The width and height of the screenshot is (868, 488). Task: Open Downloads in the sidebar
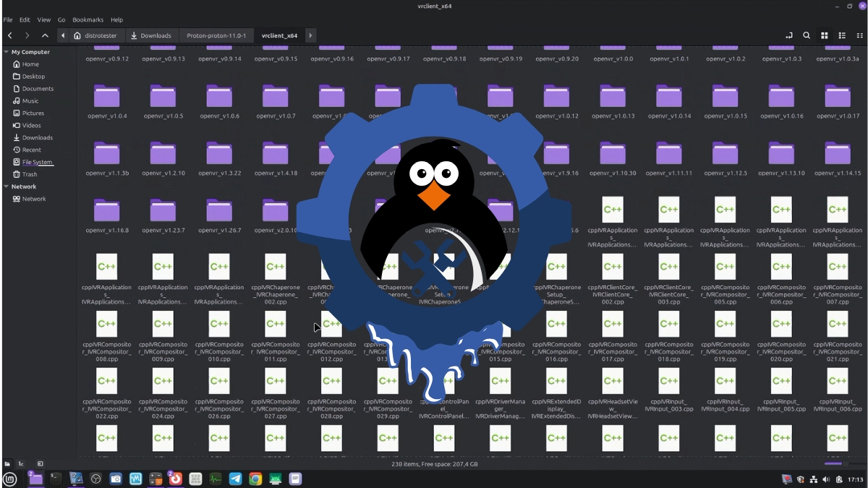coord(37,137)
